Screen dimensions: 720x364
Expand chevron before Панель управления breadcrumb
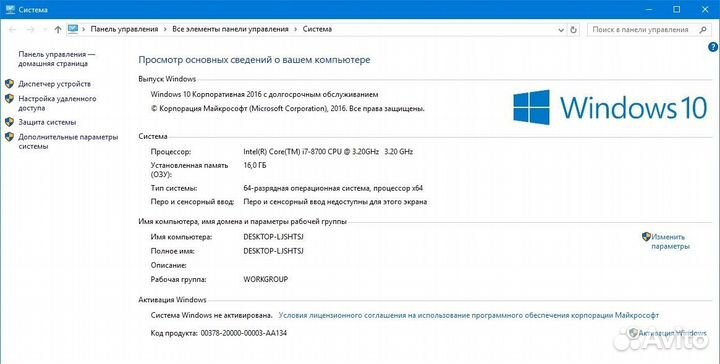tap(84, 29)
